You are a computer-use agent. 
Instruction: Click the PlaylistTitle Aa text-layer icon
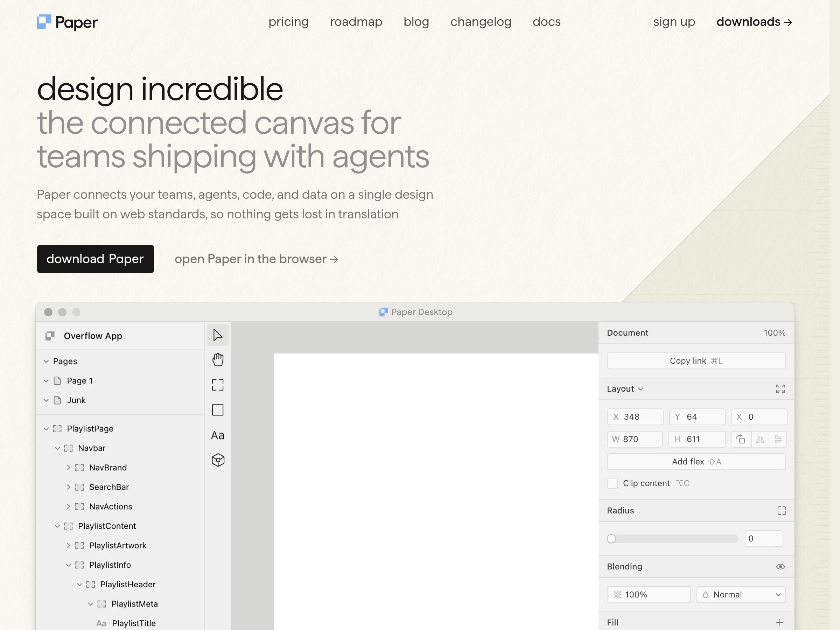[101, 623]
